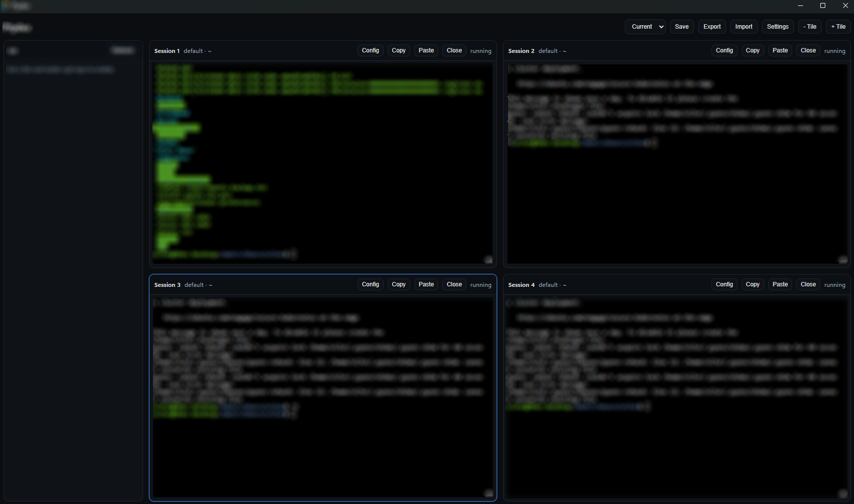Viewport: 854px width, 504px height.
Task: Select the "Session 2" title text
Action: coord(521,51)
